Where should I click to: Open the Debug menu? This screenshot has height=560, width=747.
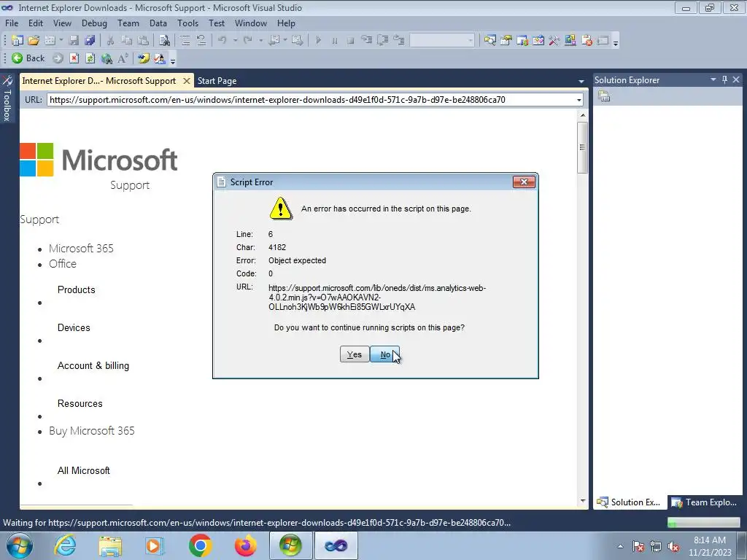click(x=94, y=23)
